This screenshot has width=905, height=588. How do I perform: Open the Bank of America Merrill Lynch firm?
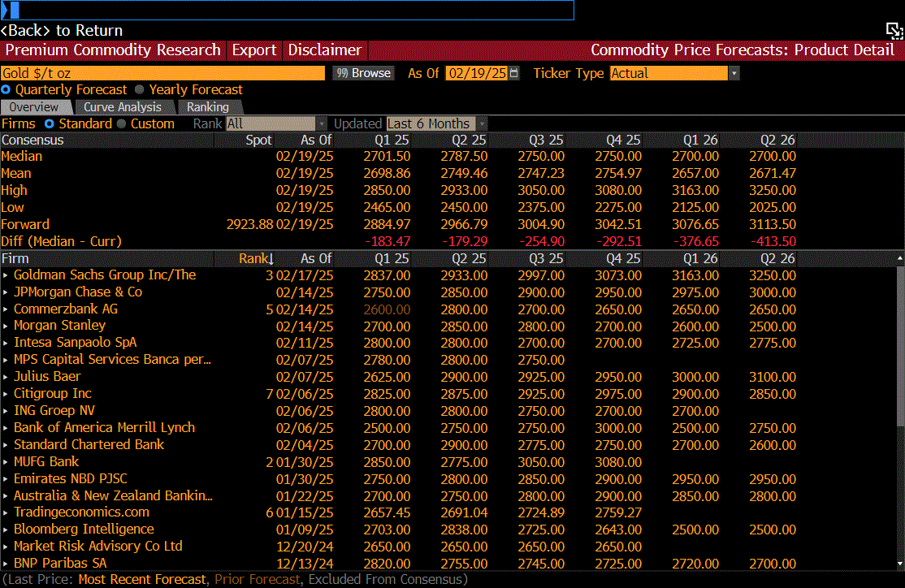point(105,427)
